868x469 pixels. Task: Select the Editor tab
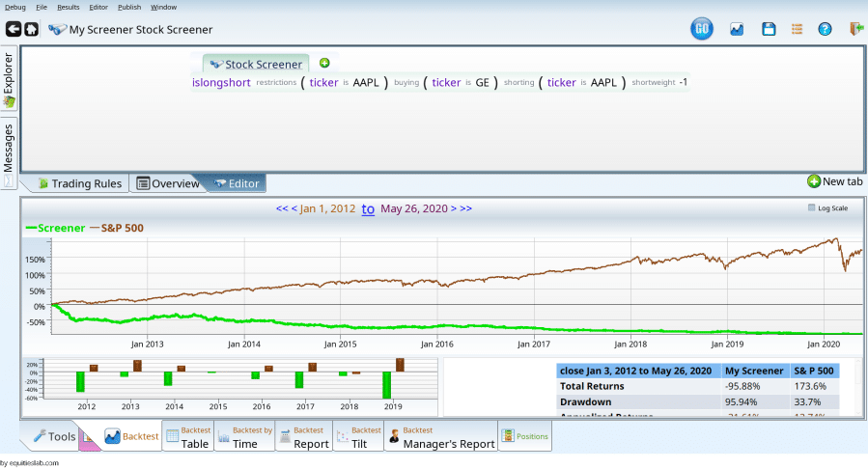(x=237, y=183)
